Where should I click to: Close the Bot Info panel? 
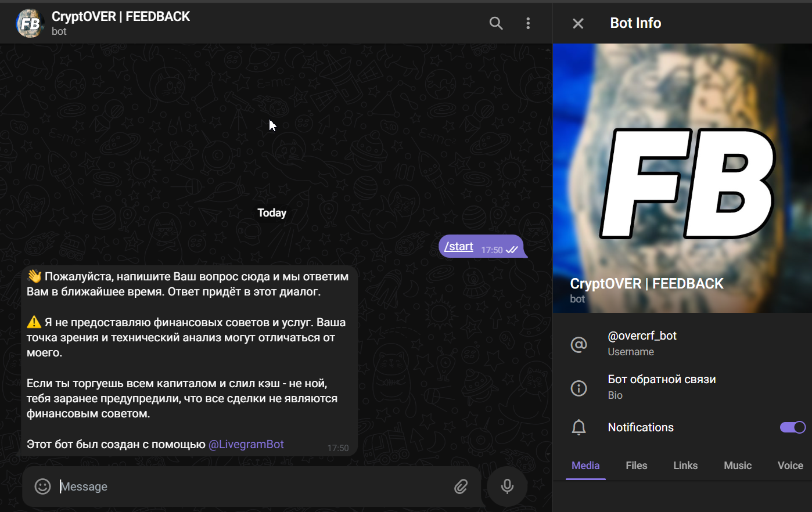[578, 23]
